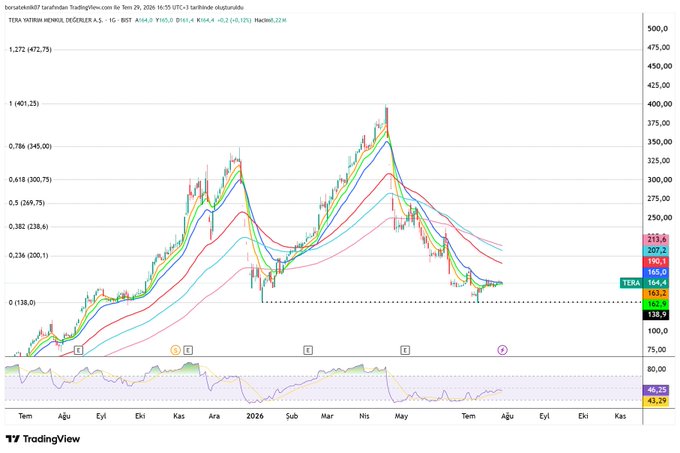The image size is (680, 453).
Task: Click the purple lightning event marker
Action: (502, 350)
